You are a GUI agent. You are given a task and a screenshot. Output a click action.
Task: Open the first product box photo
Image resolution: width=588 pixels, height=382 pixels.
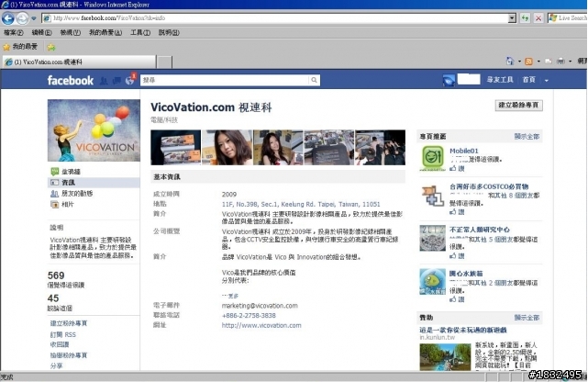(175, 148)
